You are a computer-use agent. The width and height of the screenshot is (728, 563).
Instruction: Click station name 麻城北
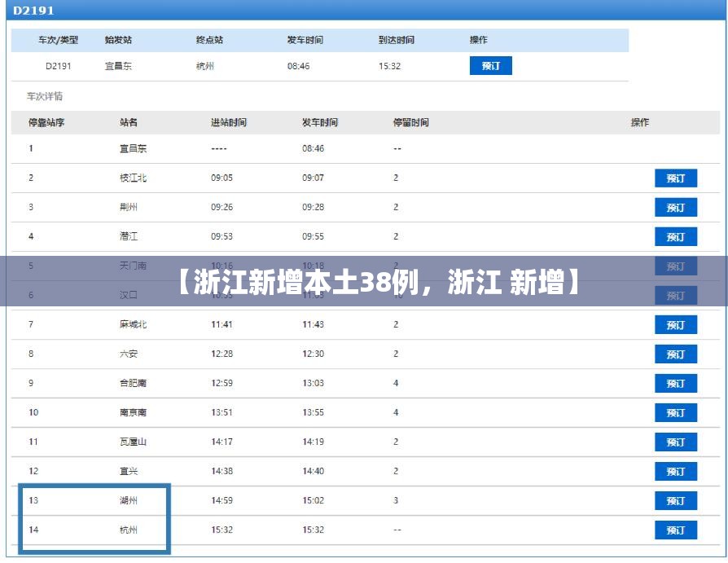[133, 325]
